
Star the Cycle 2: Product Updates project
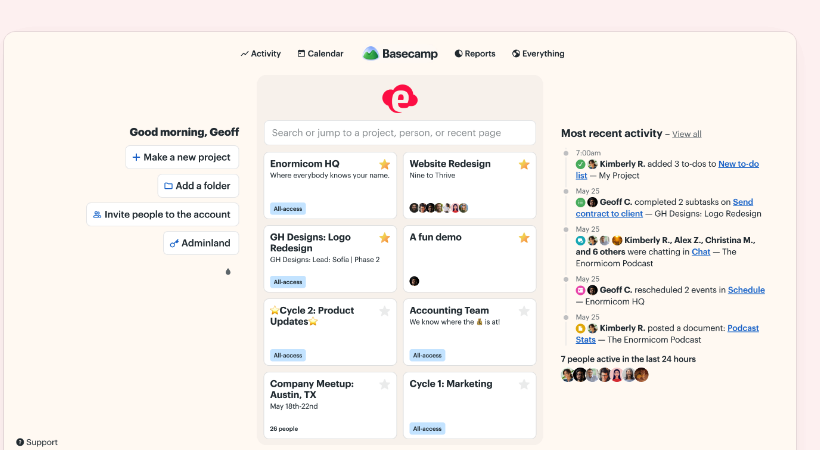tap(384, 311)
